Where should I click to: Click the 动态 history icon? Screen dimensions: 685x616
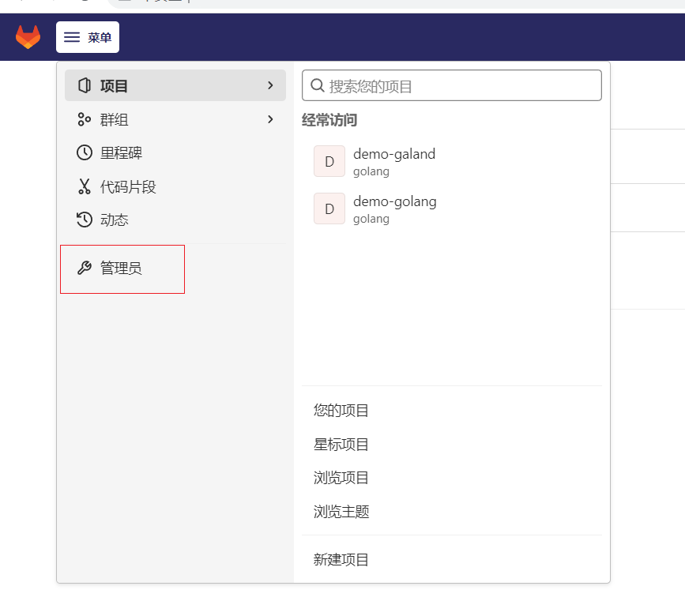click(85, 220)
